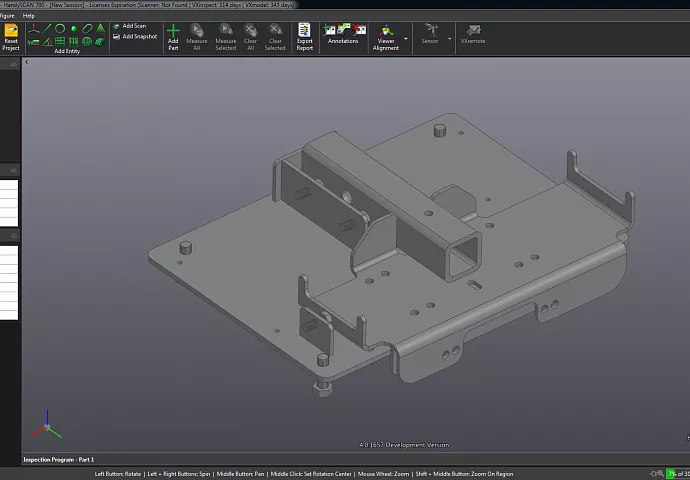Collapse the middle left panel section
This screenshot has width=690, height=480.
click(14, 170)
